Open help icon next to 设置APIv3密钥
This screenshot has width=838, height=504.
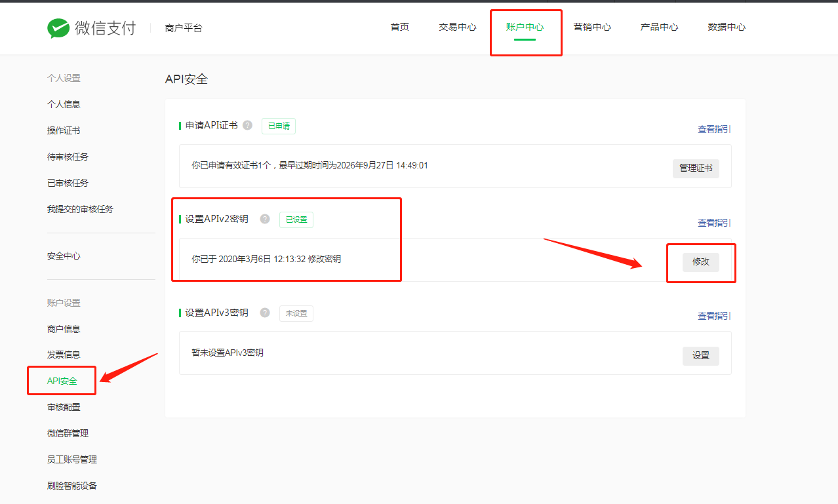(265, 313)
